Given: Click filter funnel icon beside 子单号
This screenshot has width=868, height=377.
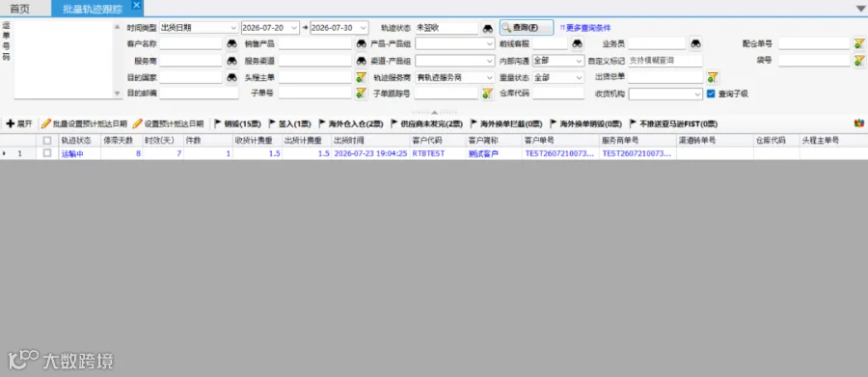Looking at the screenshot, I should [361, 93].
